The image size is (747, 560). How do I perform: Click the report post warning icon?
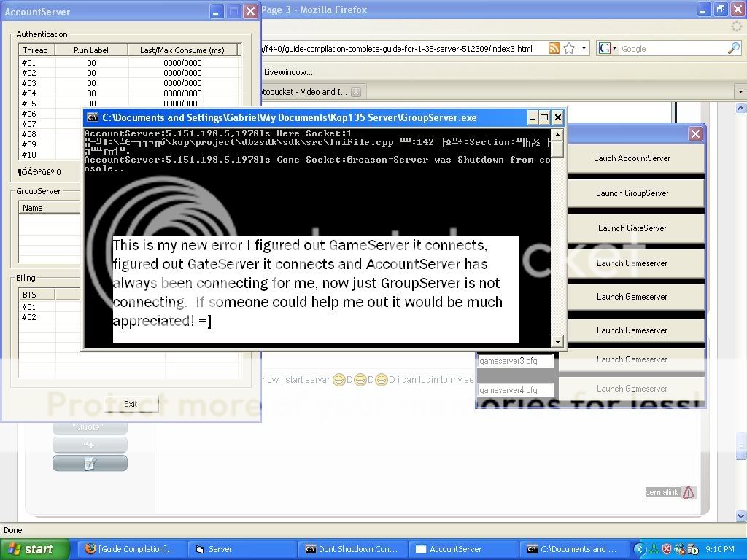[x=688, y=493]
